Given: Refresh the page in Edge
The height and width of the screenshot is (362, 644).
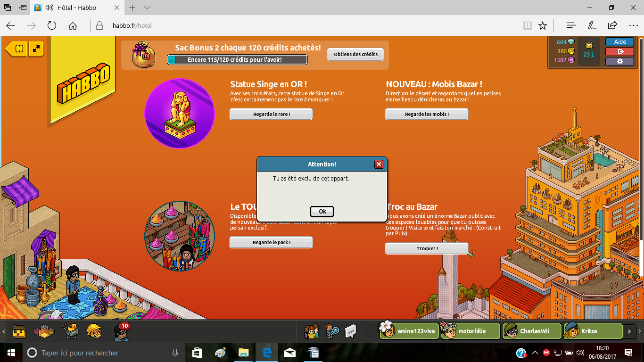Looking at the screenshot, I should click(52, 25).
